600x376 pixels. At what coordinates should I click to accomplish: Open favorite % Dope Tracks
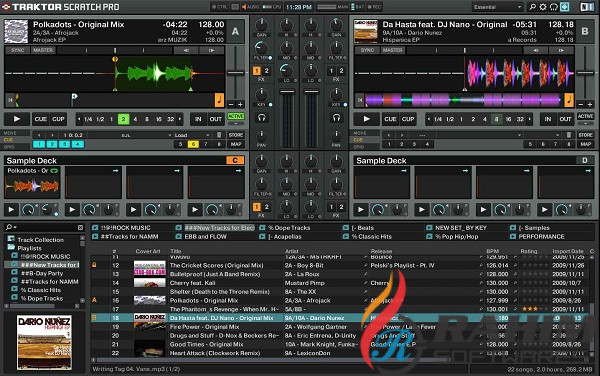[289, 228]
